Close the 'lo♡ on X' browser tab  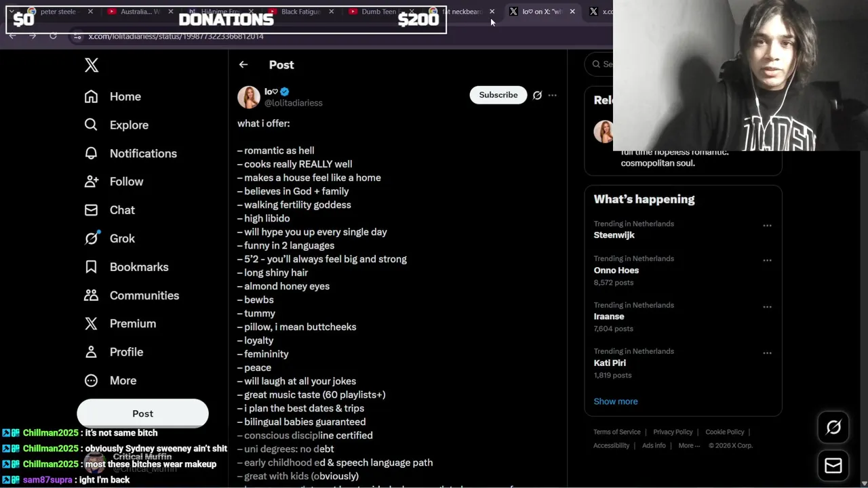572,12
